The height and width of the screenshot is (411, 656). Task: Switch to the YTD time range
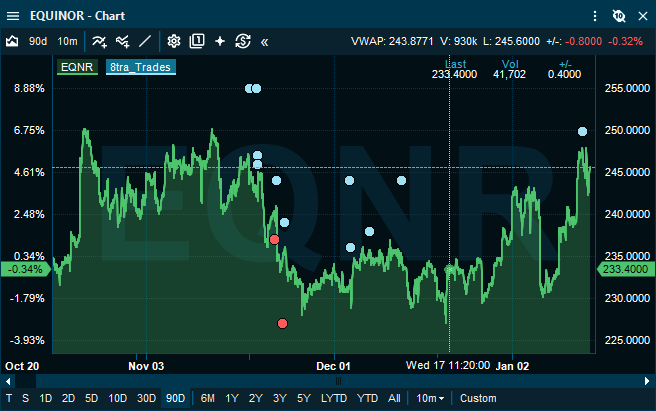tap(367, 398)
